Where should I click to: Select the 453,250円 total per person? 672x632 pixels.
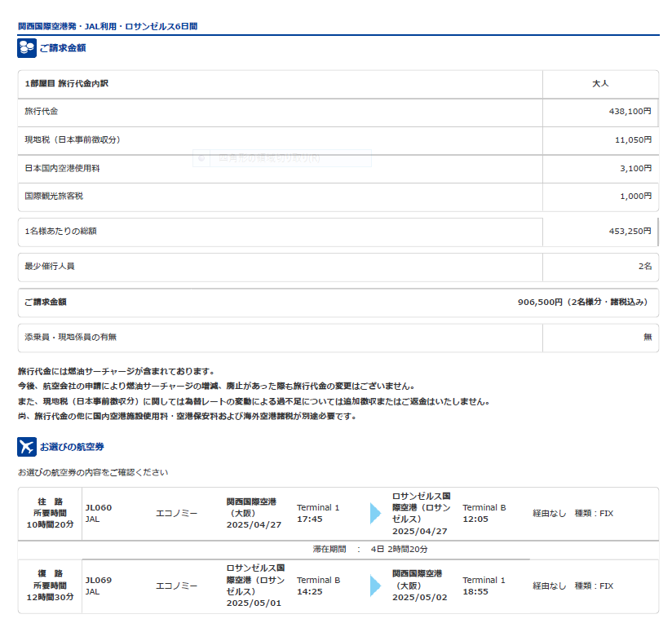click(630, 232)
